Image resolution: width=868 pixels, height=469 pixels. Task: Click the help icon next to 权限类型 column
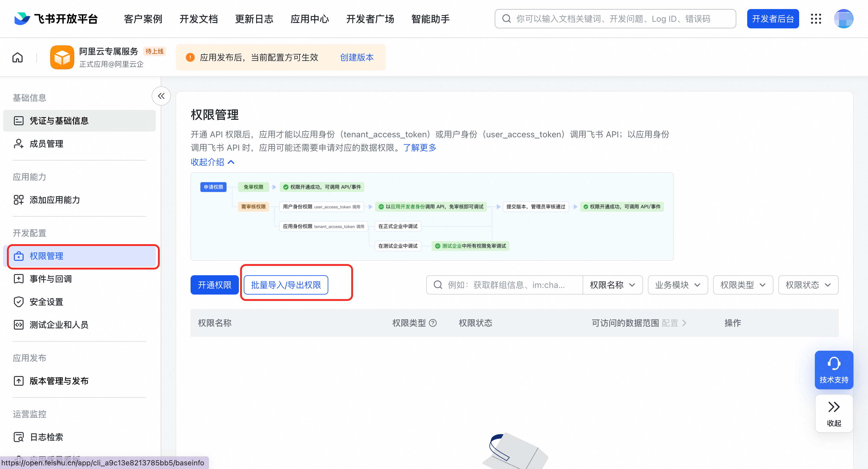tap(433, 323)
